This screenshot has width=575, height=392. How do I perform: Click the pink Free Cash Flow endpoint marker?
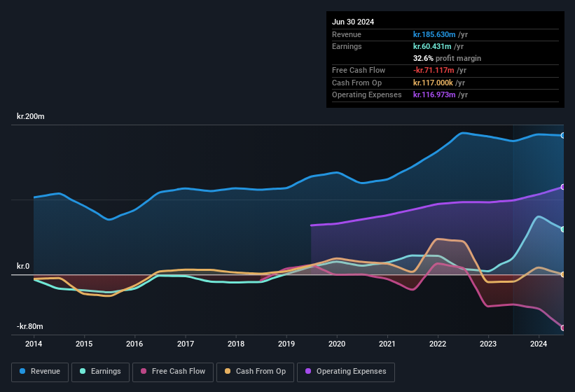pyautogui.click(x=562, y=328)
